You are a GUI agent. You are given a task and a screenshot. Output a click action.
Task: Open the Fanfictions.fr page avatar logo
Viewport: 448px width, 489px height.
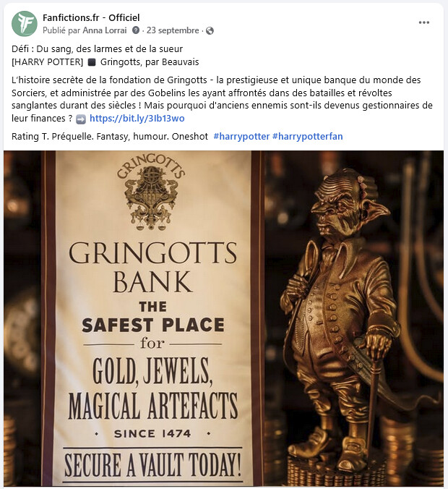pyautogui.click(x=25, y=24)
